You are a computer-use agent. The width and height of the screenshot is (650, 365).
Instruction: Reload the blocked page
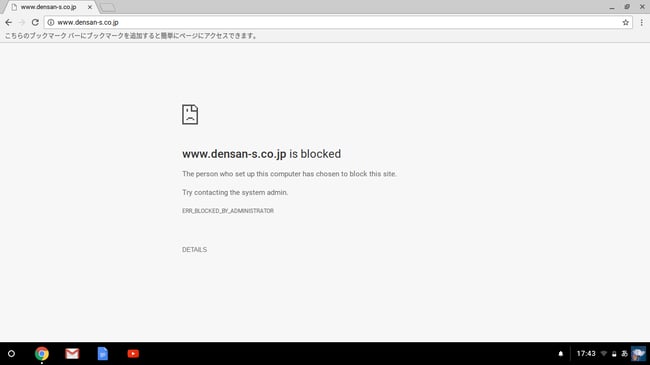[x=35, y=22]
